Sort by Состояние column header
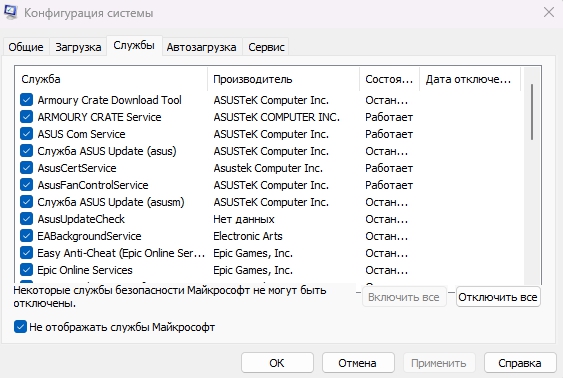 pyautogui.click(x=389, y=79)
